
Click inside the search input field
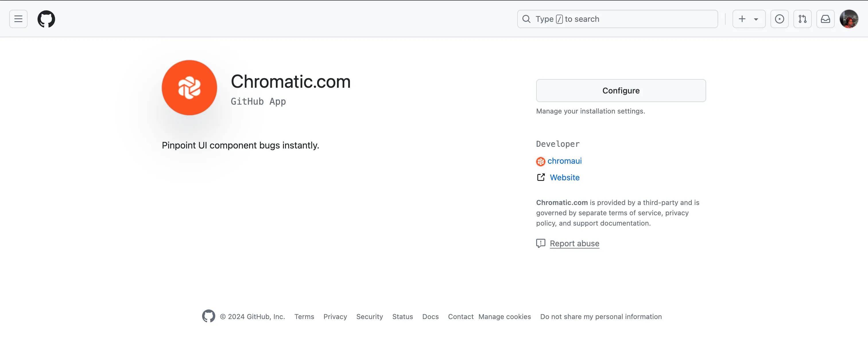point(617,19)
